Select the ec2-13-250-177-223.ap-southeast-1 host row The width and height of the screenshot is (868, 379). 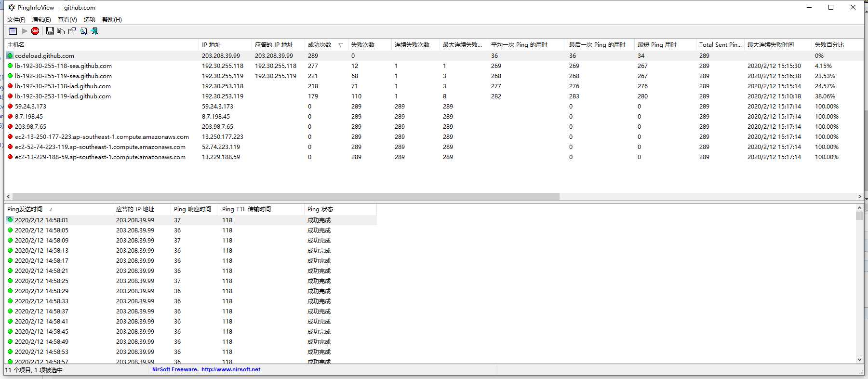click(x=434, y=136)
